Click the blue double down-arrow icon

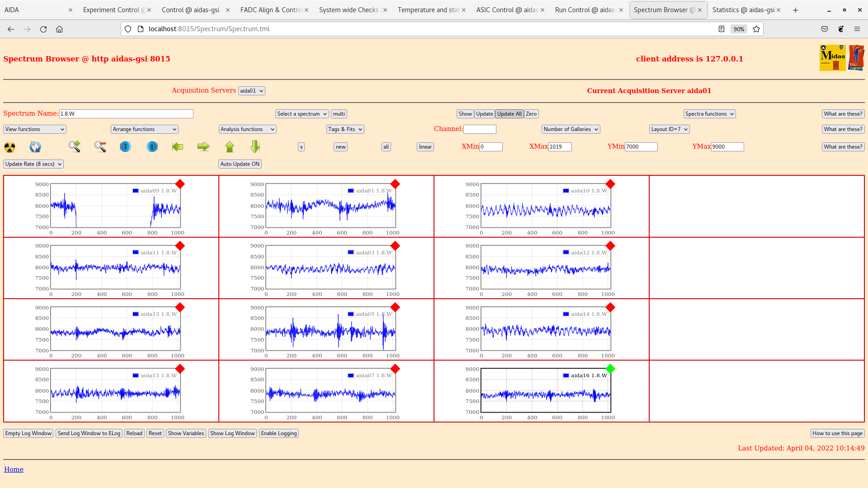click(x=125, y=146)
